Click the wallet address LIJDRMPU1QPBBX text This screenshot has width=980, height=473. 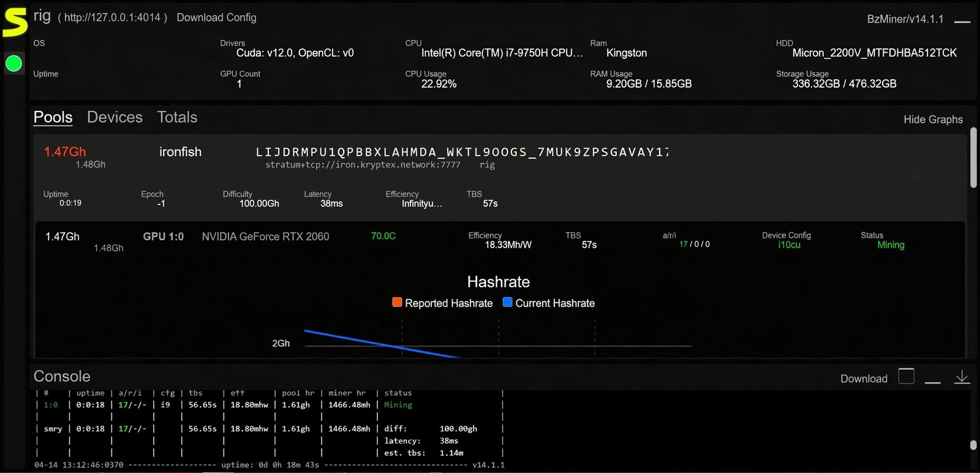(x=462, y=152)
